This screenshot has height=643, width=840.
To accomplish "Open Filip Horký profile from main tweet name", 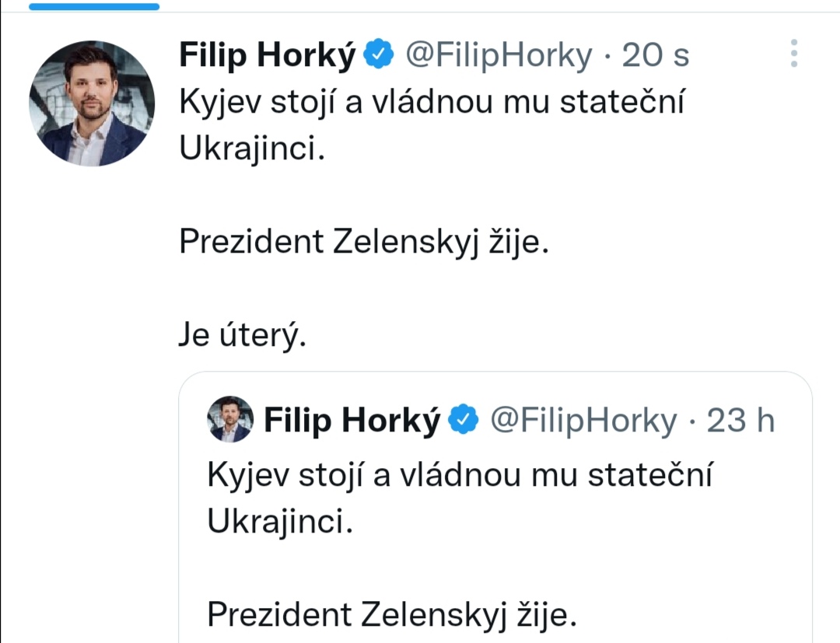I will 268,54.
